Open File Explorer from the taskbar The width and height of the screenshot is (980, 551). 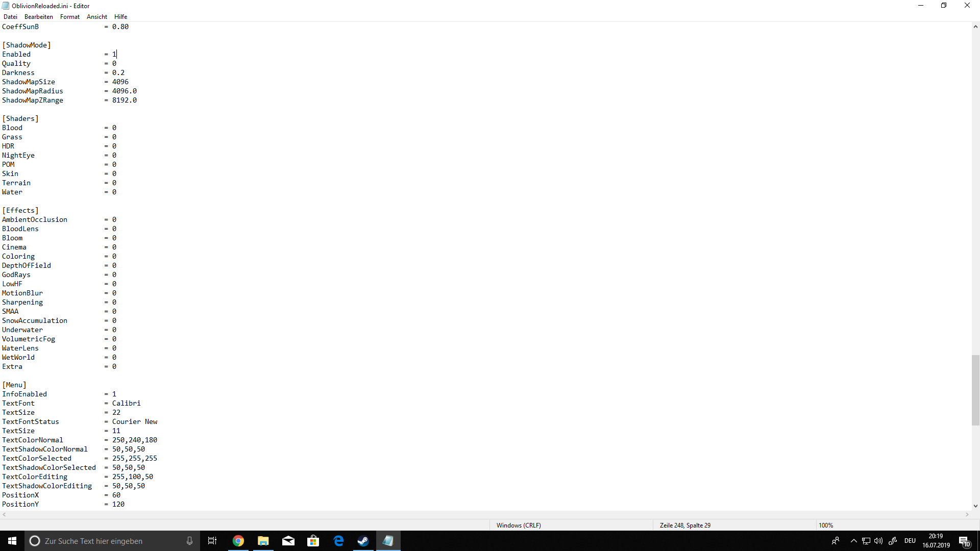[263, 541]
